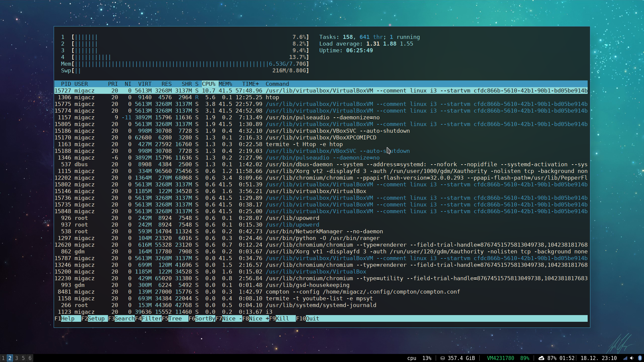The height and width of the screenshot is (362, 644).
Task: Switch to workspace 3
Action: [16, 358]
